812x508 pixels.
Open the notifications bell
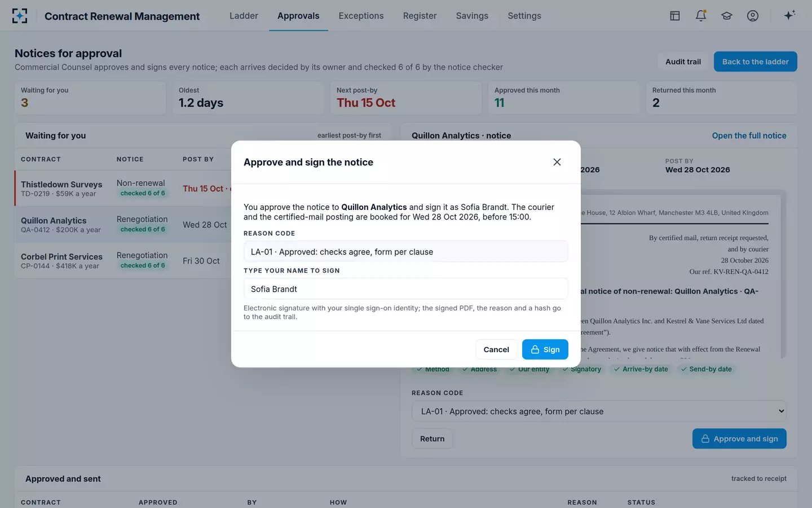click(x=701, y=16)
